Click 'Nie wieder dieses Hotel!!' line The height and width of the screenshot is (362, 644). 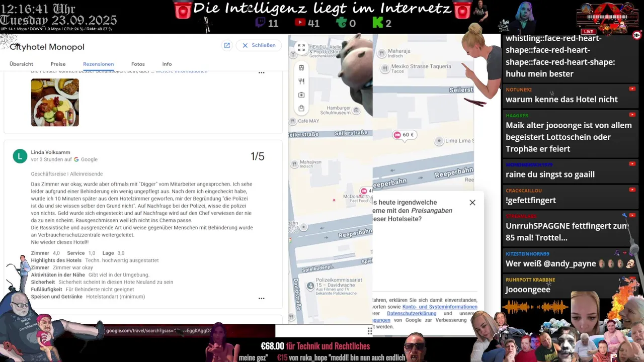[60, 242]
